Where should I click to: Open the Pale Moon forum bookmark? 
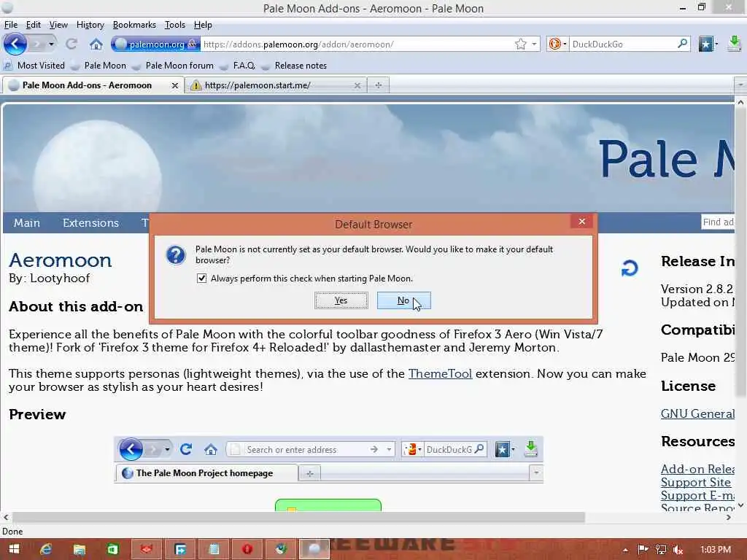173,66
